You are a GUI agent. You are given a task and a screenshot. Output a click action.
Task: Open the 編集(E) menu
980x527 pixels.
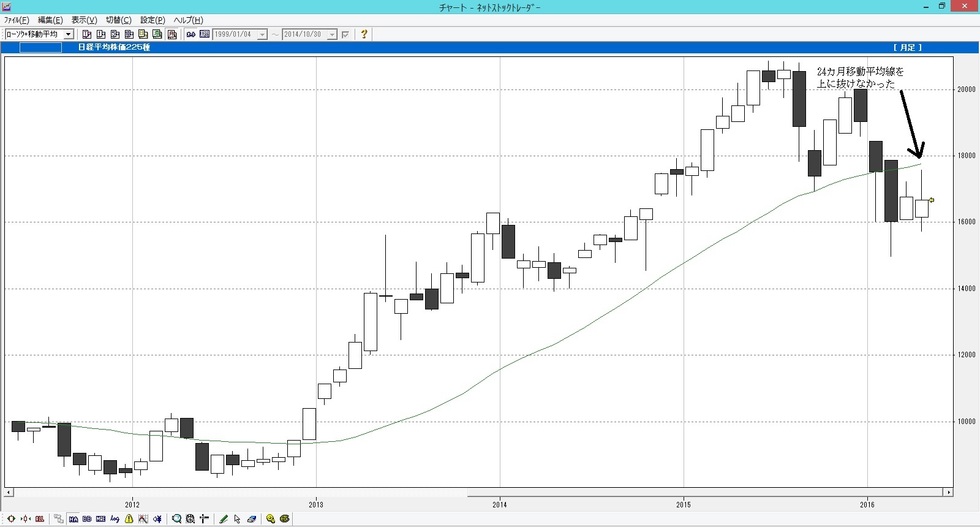(50, 20)
